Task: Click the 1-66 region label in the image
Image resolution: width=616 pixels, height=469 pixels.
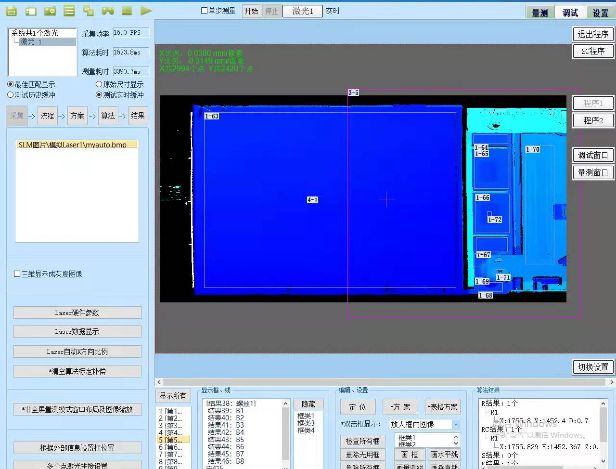Action: coord(482,197)
